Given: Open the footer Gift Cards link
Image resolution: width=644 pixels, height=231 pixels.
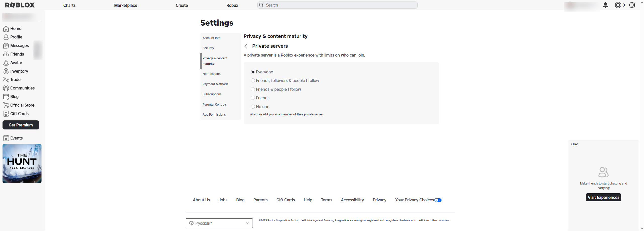Looking at the screenshot, I should point(286,200).
